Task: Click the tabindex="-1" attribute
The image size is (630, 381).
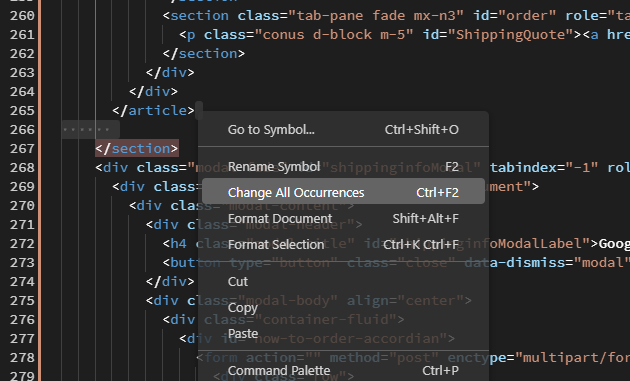Action: click(x=544, y=168)
